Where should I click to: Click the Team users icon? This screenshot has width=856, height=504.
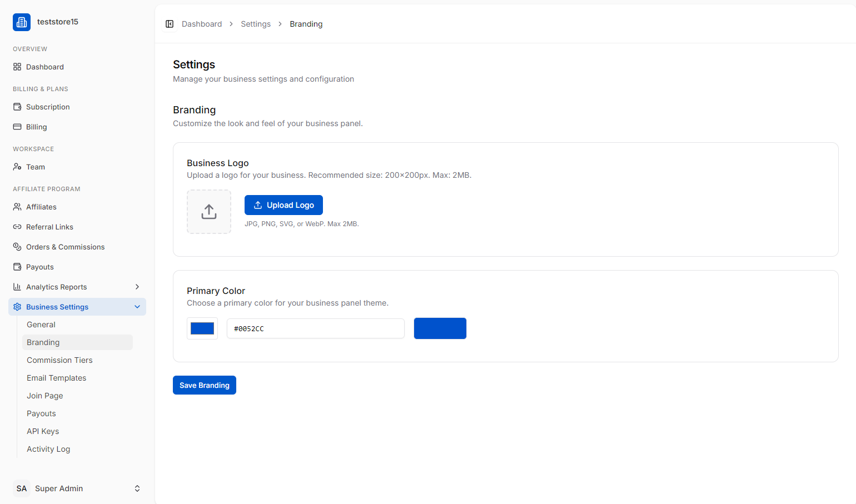(x=17, y=167)
